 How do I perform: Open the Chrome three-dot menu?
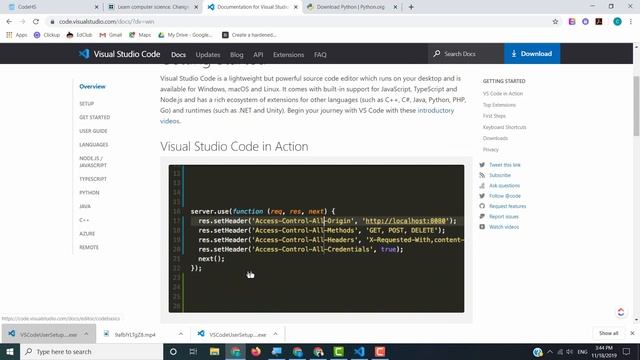pyautogui.click(x=631, y=22)
